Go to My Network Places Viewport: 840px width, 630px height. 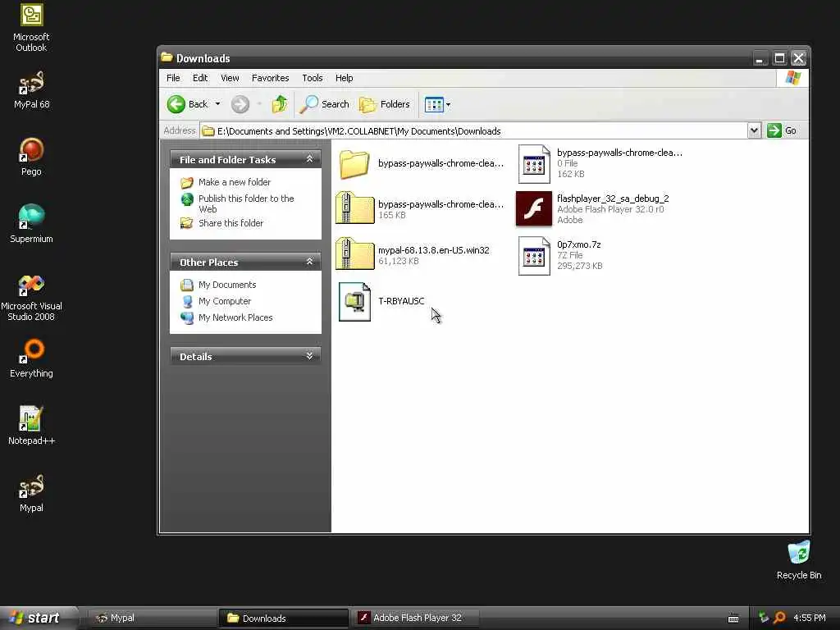tap(235, 317)
